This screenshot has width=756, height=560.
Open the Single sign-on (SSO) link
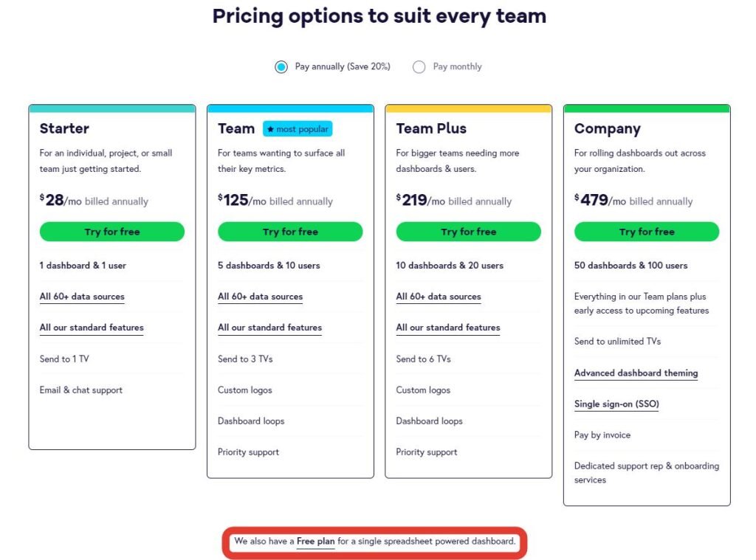[616, 404]
